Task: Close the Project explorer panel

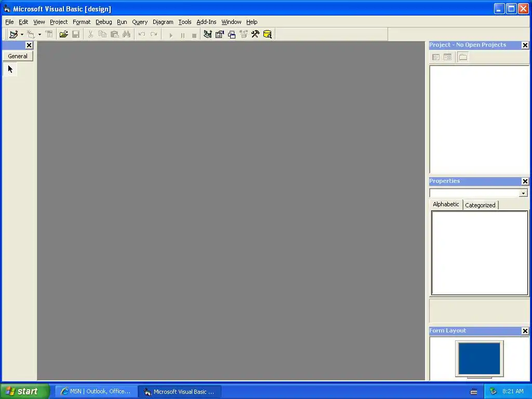Action: tap(525, 45)
